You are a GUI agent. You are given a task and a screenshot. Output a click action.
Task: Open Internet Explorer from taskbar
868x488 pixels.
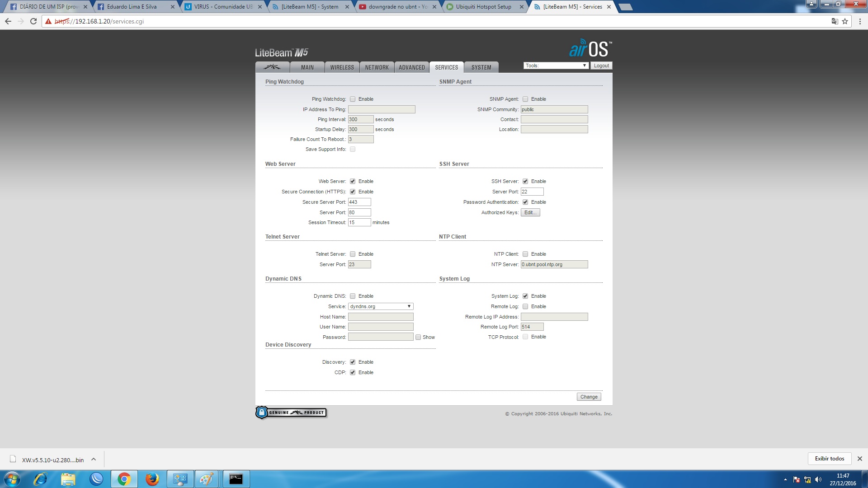41,479
